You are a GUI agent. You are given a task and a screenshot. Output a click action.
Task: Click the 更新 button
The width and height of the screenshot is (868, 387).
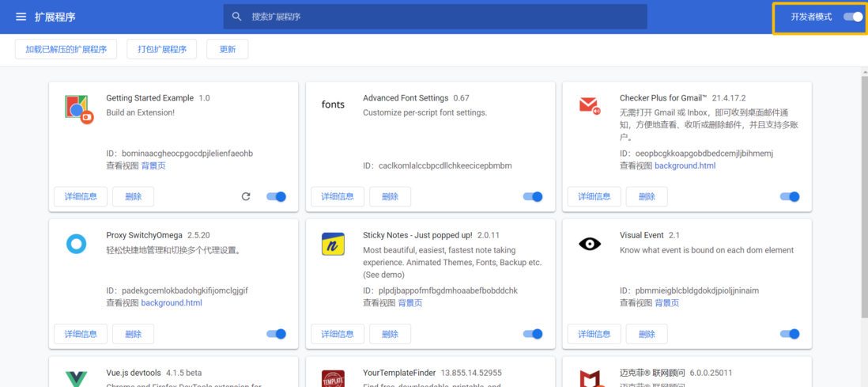tap(228, 49)
